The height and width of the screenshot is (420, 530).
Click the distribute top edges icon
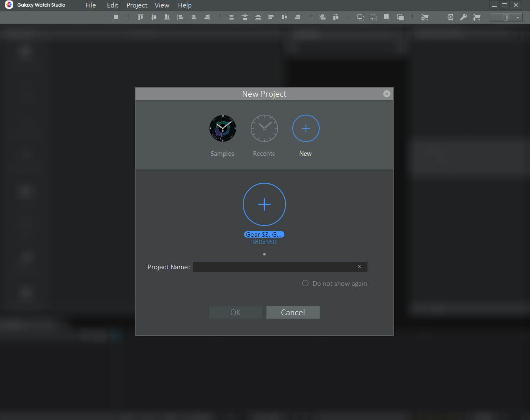click(x=232, y=17)
